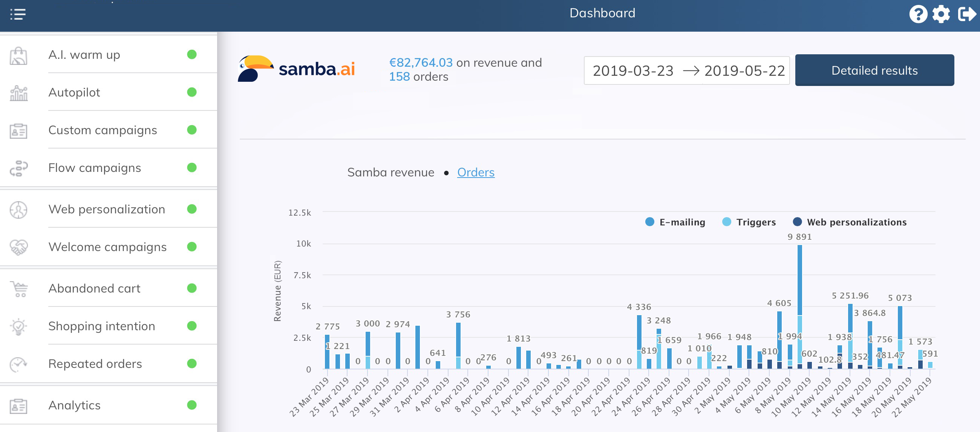Select the Shopping intention lightbulb icon
The image size is (980, 432).
[18, 326]
